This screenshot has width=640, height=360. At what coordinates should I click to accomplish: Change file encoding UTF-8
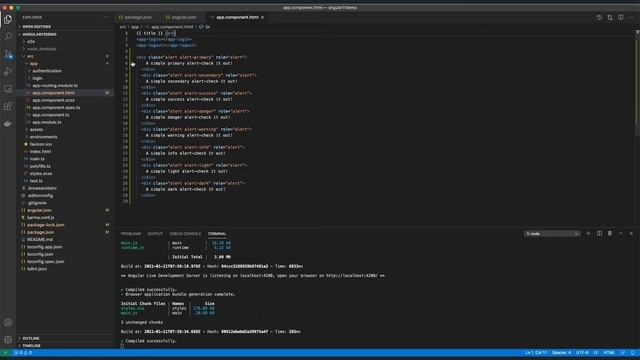pyautogui.click(x=582, y=353)
